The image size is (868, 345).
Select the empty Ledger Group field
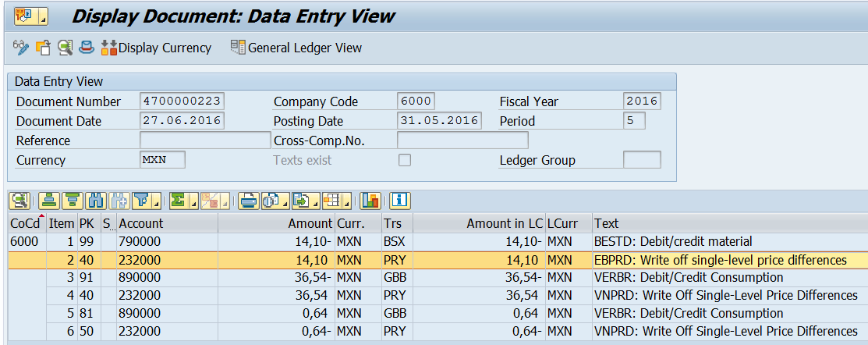pyautogui.click(x=642, y=160)
